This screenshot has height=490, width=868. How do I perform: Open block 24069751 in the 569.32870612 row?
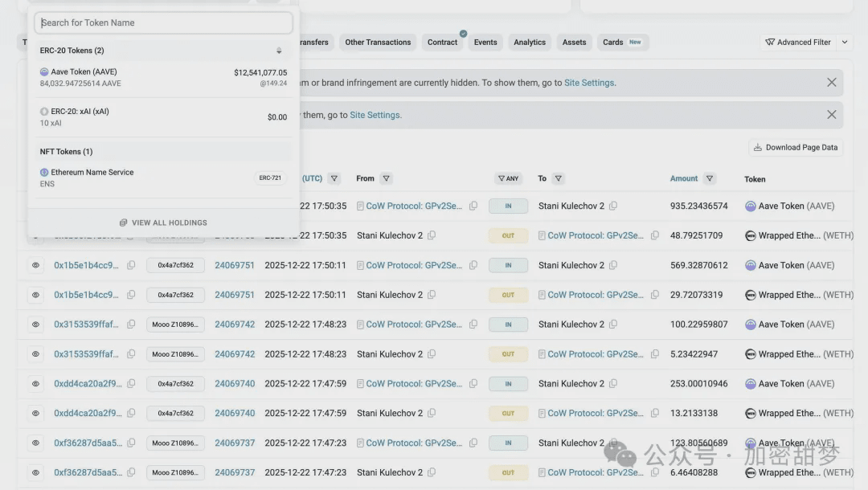(235, 265)
